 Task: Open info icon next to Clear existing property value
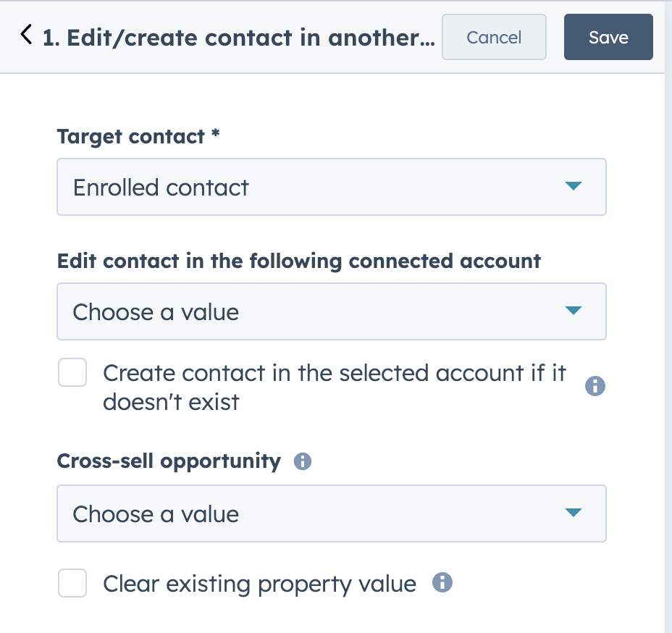pos(442,582)
